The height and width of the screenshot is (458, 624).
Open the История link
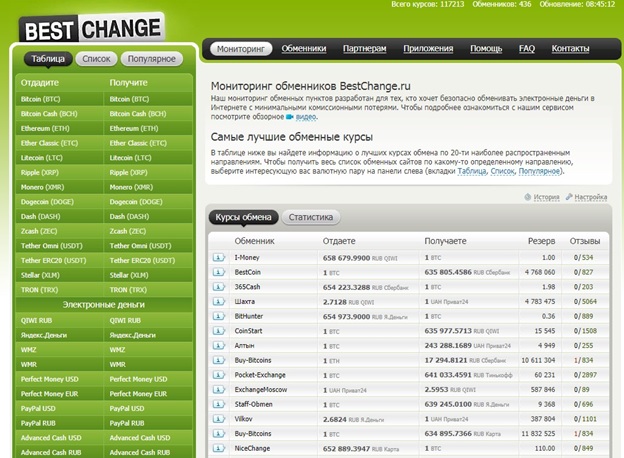pyautogui.click(x=546, y=197)
